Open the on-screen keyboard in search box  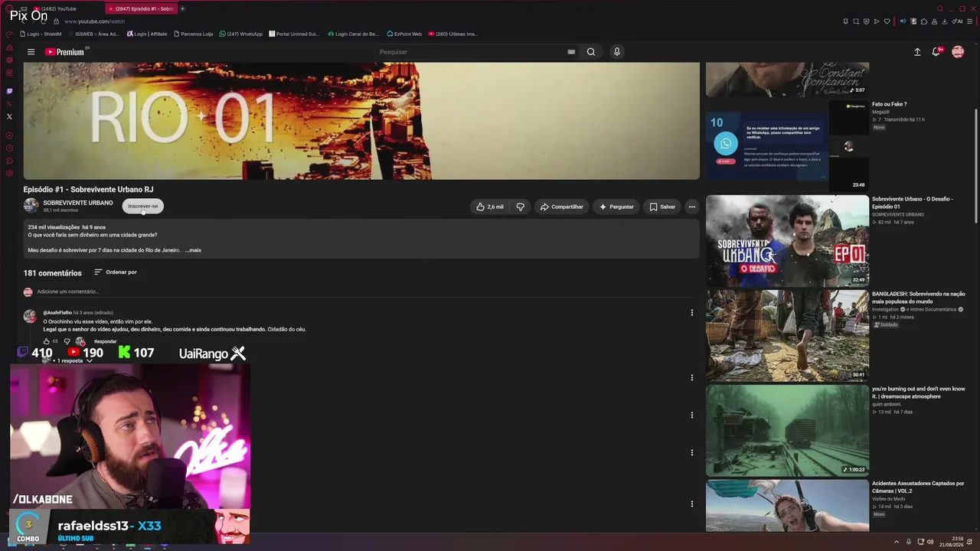[571, 52]
